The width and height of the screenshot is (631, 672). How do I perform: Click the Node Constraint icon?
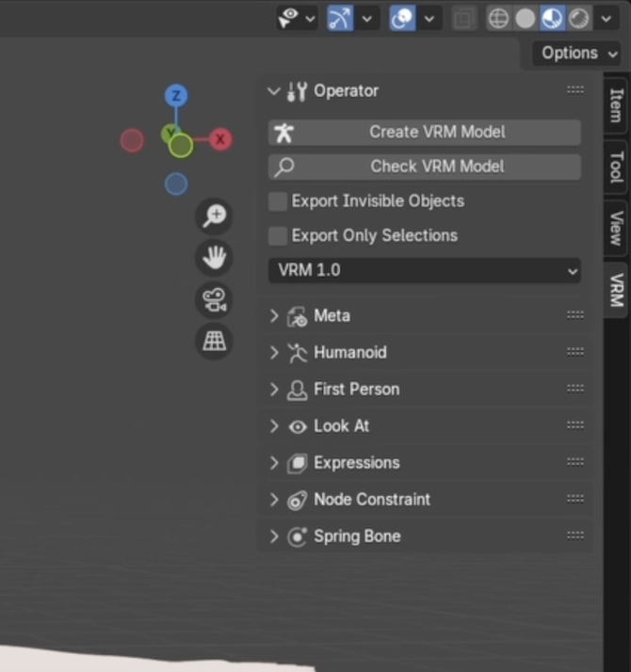click(x=297, y=501)
